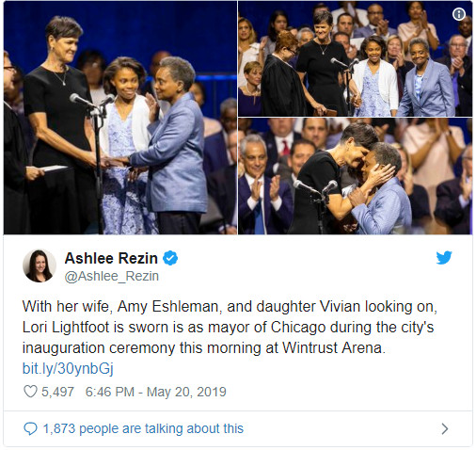
Task: Open the large left swearing-in photo
Action: tap(120, 118)
